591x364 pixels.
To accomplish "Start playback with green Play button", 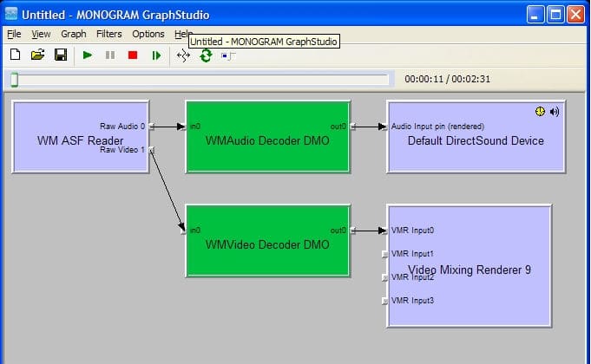I will [x=88, y=55].
